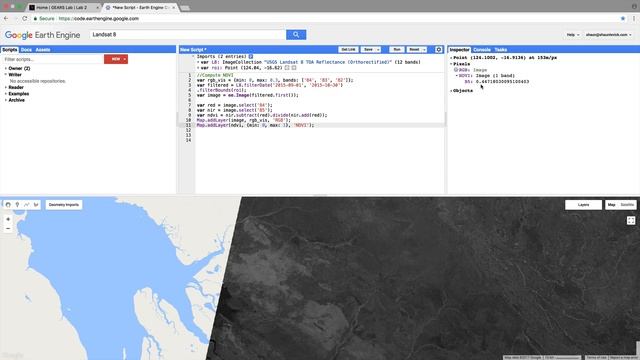This screenshot has width=640, height=360.
Task: Click the blue search magnifier button
Action: pos(296,35)
